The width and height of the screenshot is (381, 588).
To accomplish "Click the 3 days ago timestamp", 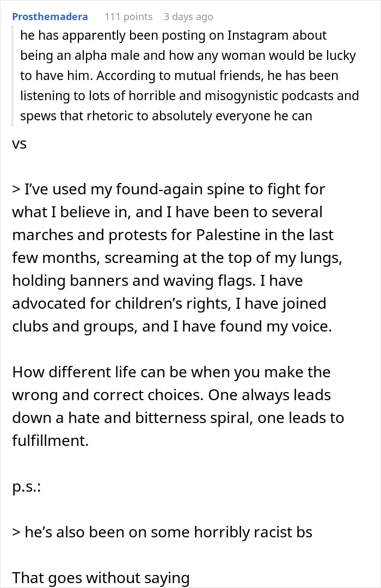I will 188,17.
